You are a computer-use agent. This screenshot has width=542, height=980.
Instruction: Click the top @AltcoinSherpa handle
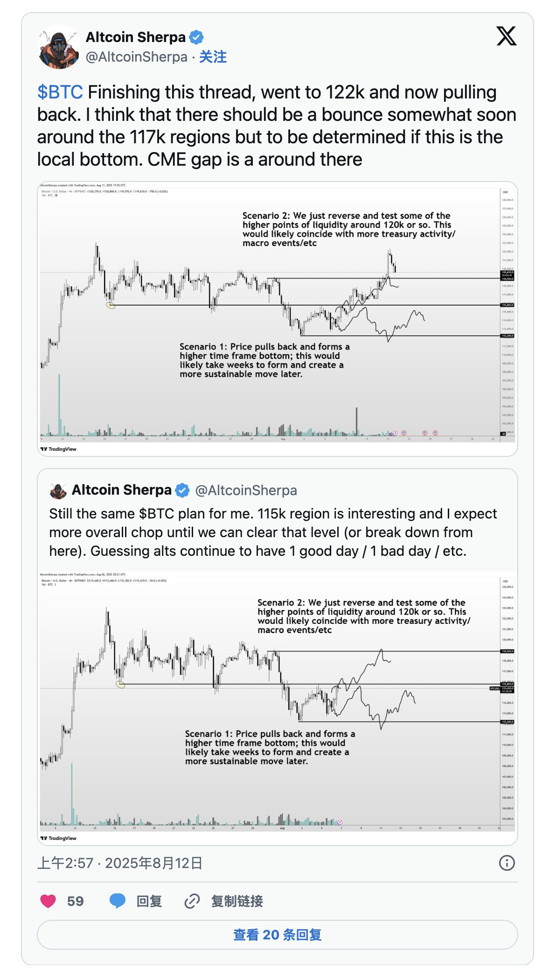pyautogui.click(x=137, y=57)
